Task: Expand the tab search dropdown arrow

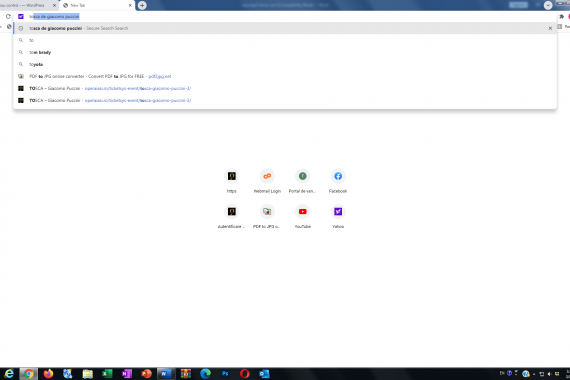Action: tap(548, 5)
